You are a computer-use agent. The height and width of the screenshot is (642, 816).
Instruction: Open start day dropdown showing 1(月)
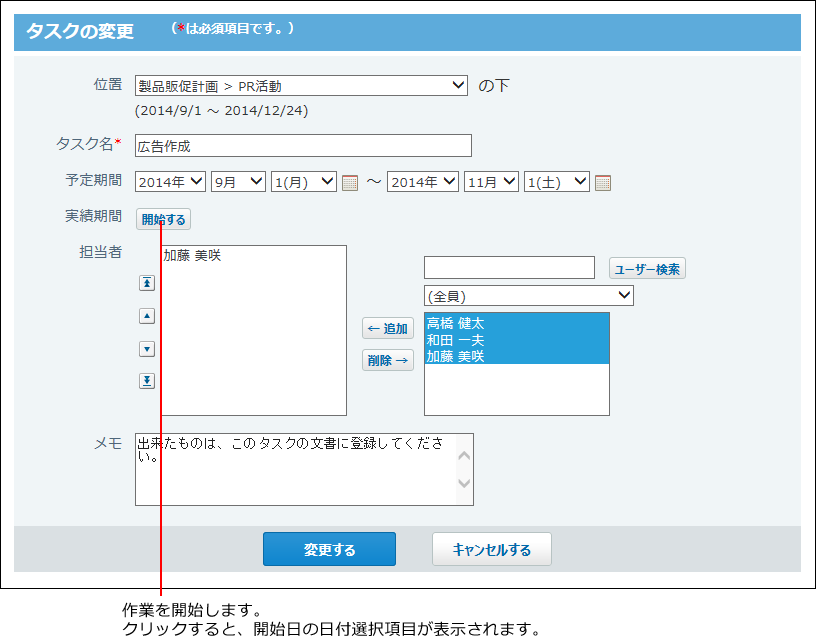click(x=304, y=182)
